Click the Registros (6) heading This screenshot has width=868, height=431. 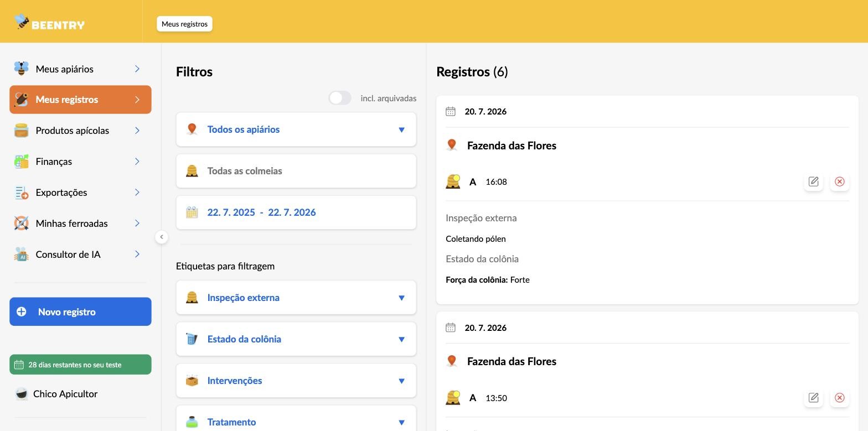[472, 71]
